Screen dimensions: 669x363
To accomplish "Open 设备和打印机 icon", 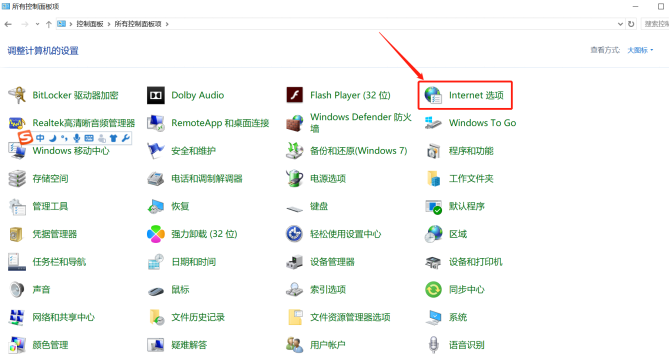I will pos(433,262).
